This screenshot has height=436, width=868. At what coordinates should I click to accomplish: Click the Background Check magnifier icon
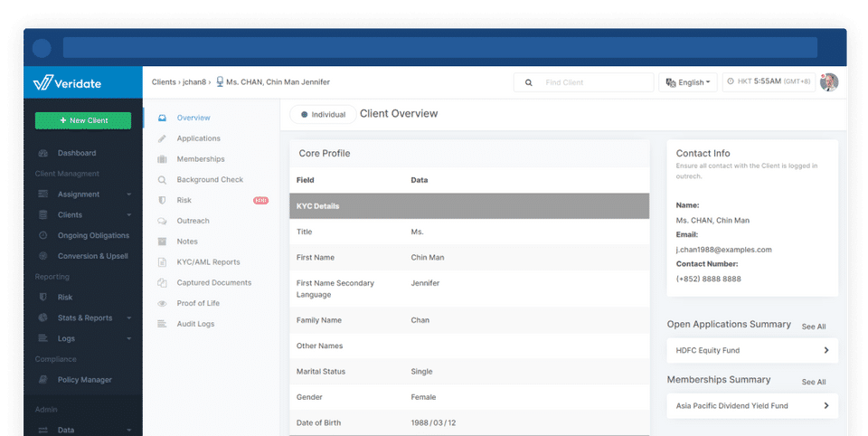pyautogui.click(x=162, y=179)
